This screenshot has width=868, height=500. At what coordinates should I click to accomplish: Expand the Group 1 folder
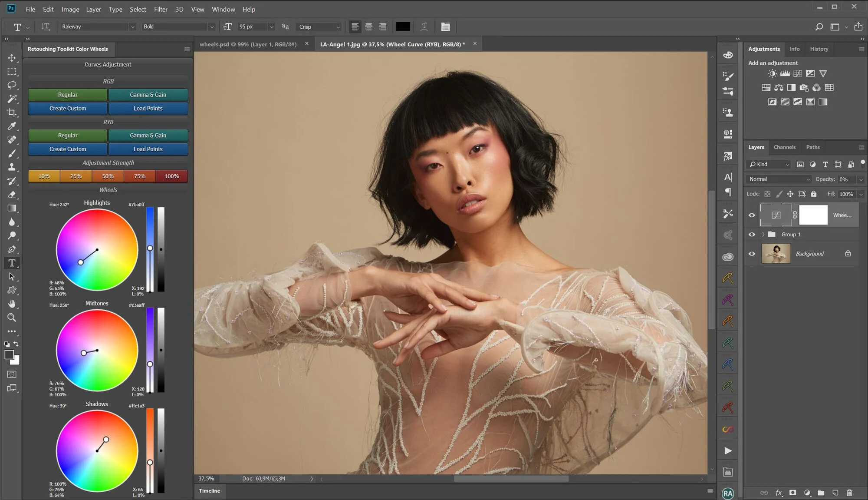click(x=763, y=235)
